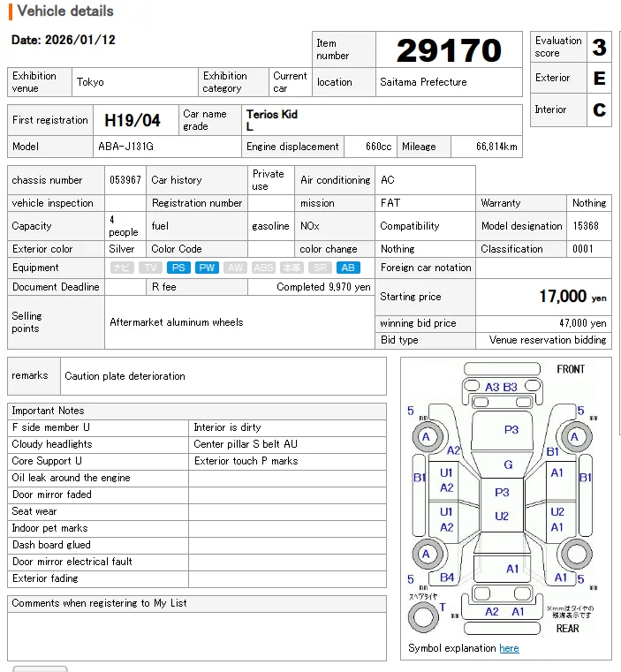The image size is (621, 672).
Task: Click the starting price 17,000 yen
Action: (572, 297)
